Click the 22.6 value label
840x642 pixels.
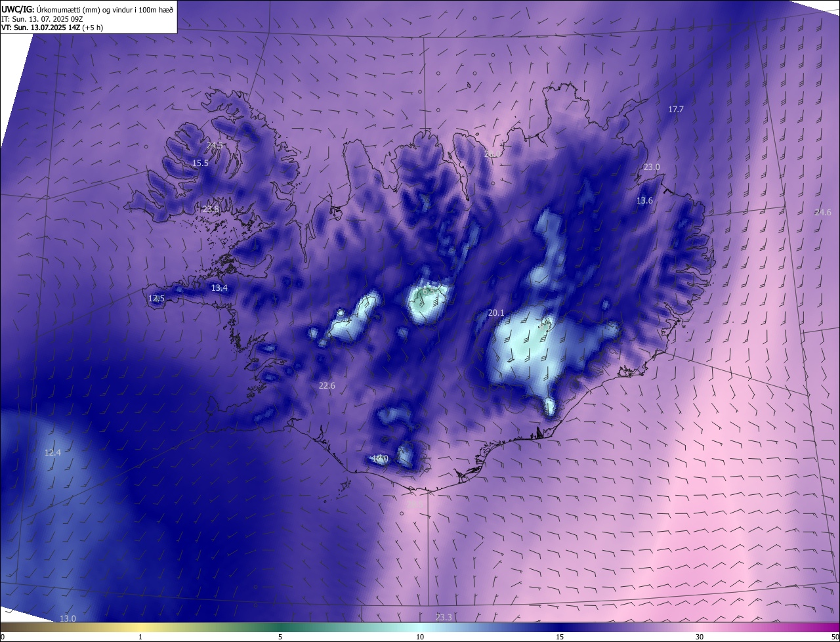pyautogui.click(x=327, y=386)
